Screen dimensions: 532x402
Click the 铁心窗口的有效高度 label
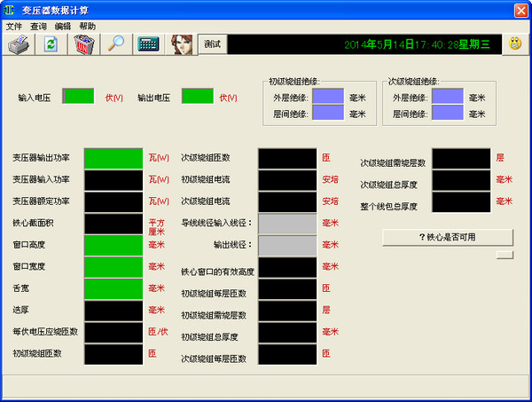[217, 272]
